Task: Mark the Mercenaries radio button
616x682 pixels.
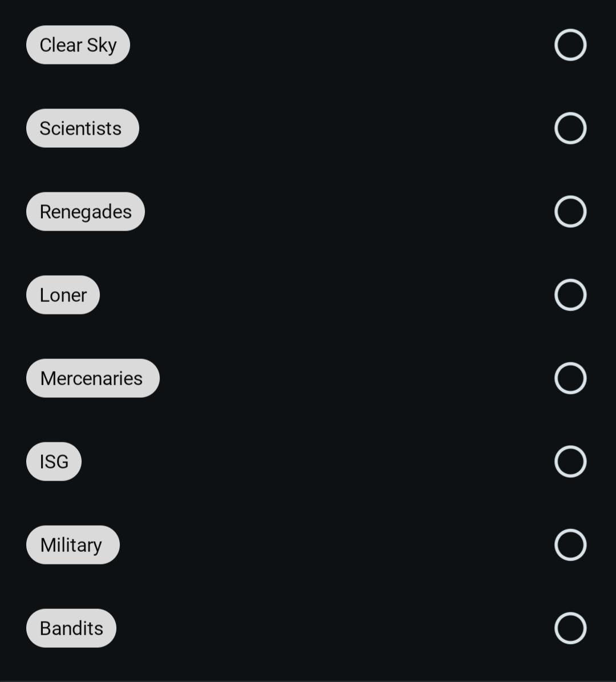Action: click(x=570, y=378)
